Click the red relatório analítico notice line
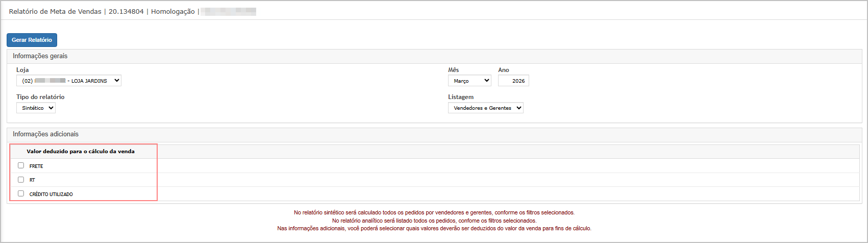The image size is (868, 243). (x=434, y=221)
